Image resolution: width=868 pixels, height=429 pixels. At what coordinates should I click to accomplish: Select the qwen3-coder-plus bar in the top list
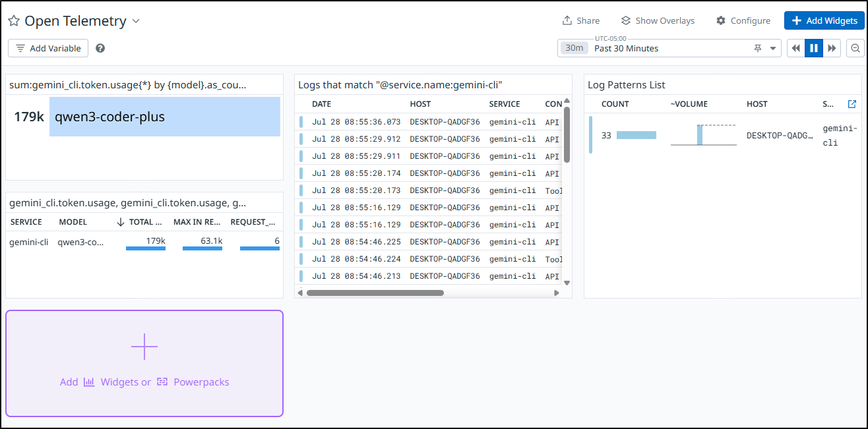165,117
